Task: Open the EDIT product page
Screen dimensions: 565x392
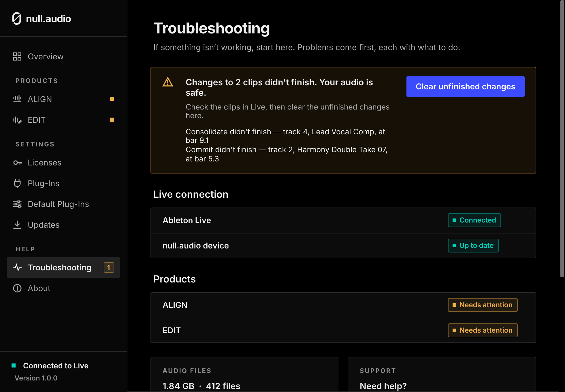Action: click(x=63, y=120)
